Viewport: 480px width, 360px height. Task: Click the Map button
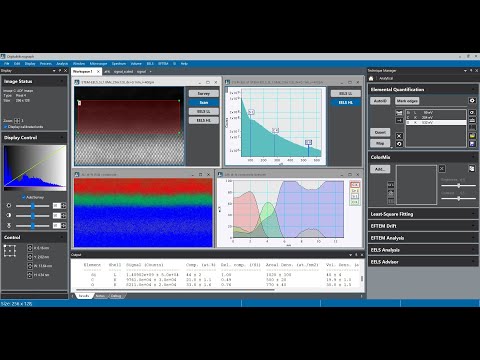coord(380,143)
